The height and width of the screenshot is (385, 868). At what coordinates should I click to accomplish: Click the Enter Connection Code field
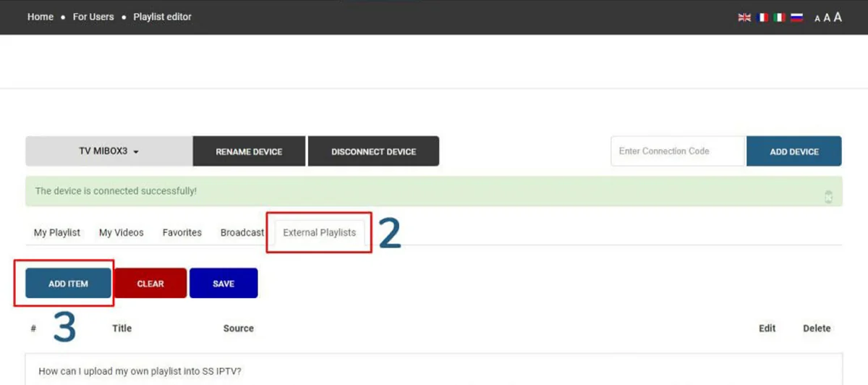678,151
